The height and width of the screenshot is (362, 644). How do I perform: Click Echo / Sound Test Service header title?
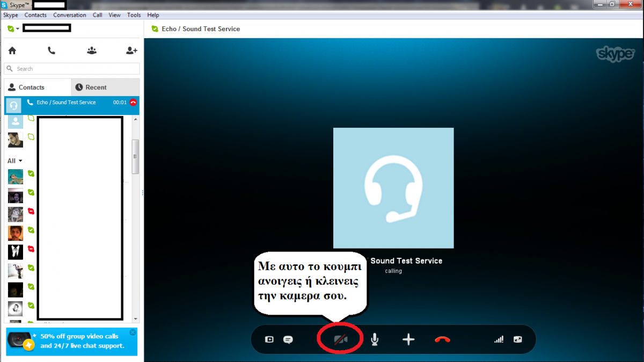pos(201,29)
